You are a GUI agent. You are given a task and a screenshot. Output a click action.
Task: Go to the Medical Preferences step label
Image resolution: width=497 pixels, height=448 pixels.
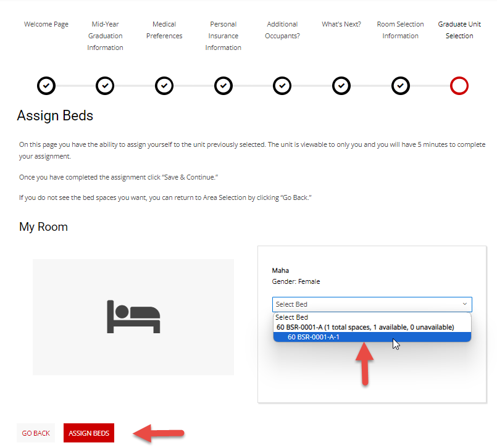[164, 30]
